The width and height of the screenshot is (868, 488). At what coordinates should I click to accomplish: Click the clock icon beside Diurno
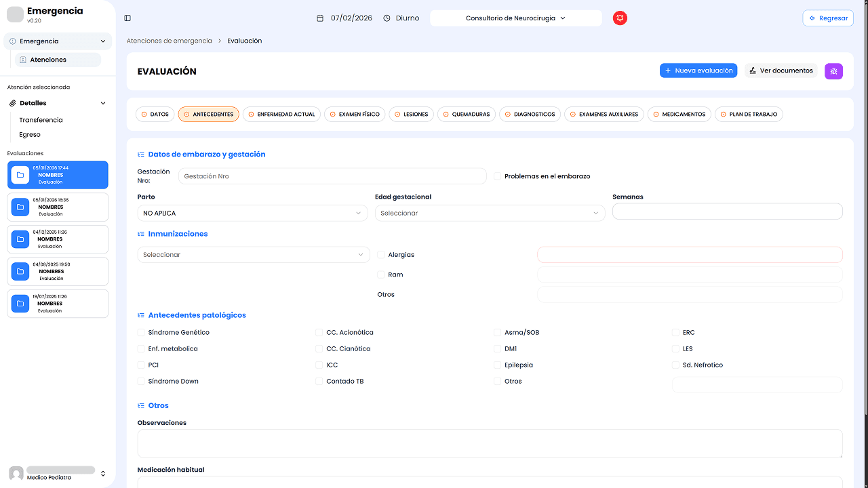[x=387, y=18]
